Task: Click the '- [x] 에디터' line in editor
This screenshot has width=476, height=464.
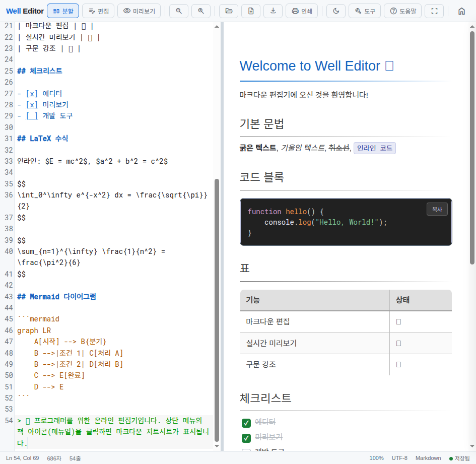Action: coord(40,94)
